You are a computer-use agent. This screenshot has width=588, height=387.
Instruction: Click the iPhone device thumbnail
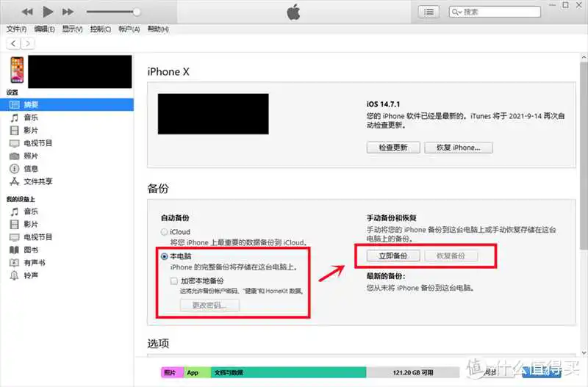(x=17, y=70)
